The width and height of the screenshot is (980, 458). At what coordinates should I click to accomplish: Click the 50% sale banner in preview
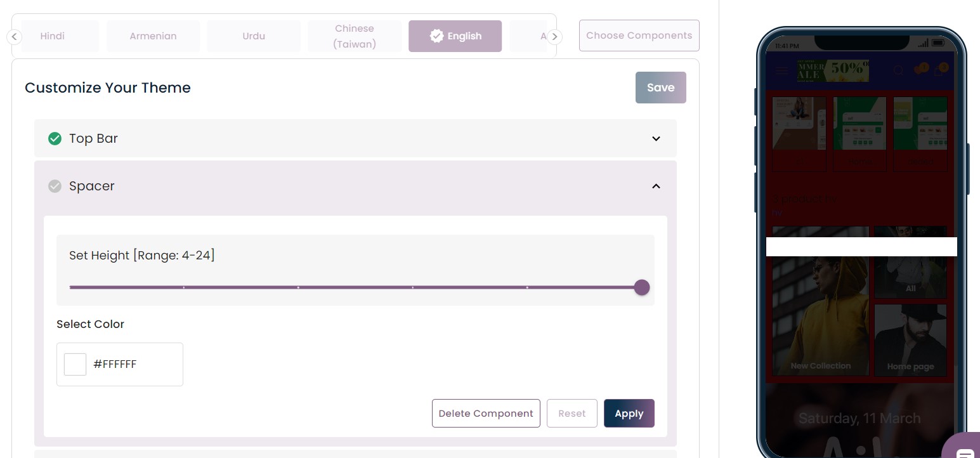[x=833, y=70]
